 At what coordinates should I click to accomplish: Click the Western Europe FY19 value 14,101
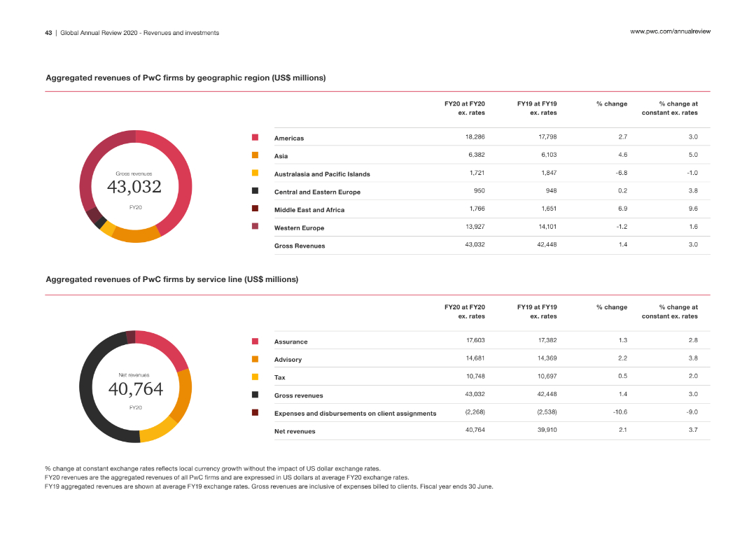point(547,227)
